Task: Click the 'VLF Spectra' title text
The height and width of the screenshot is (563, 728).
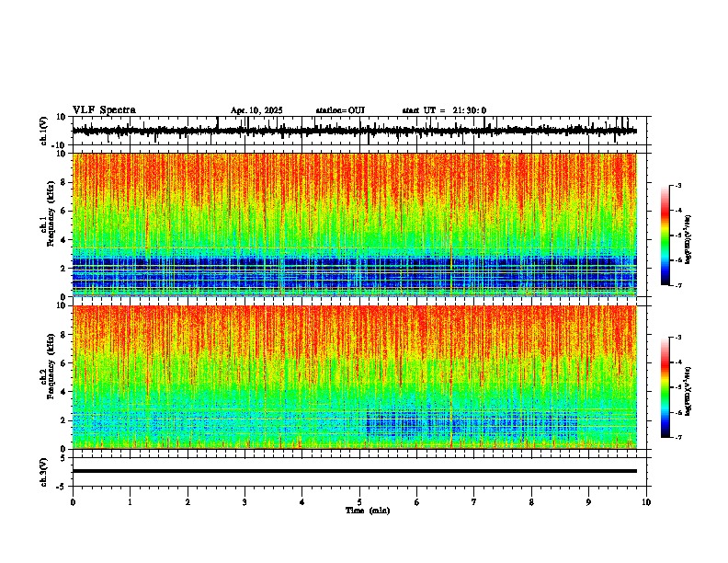Action: 104,110
